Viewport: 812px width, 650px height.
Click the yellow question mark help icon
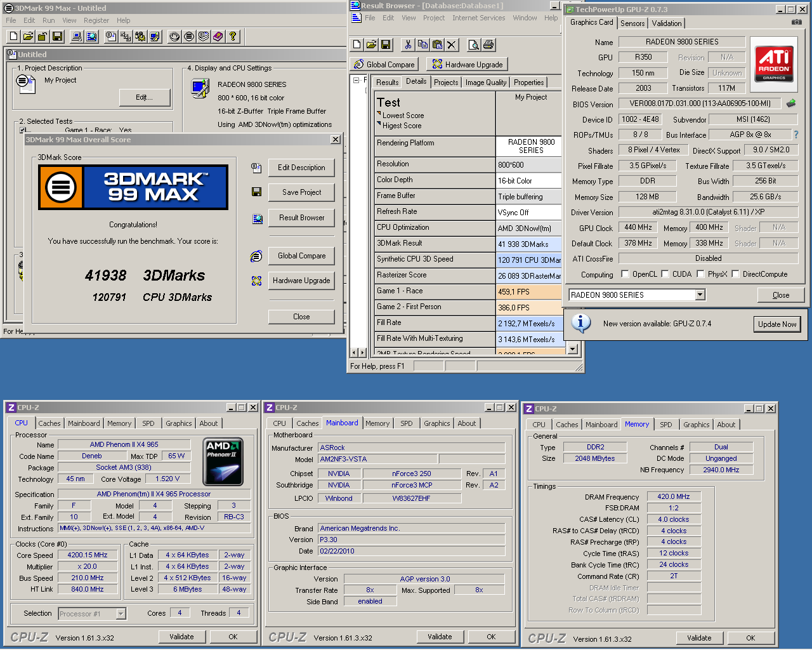pos(233,37)
